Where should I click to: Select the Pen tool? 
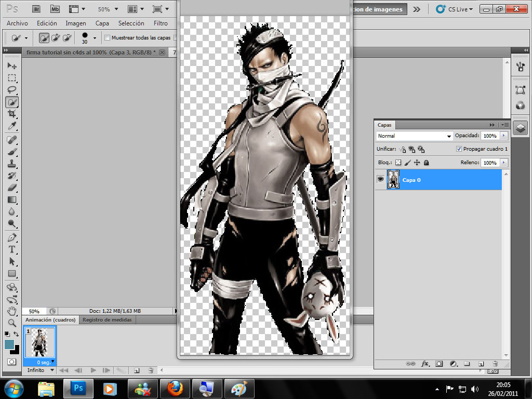[x=12, y=237]
